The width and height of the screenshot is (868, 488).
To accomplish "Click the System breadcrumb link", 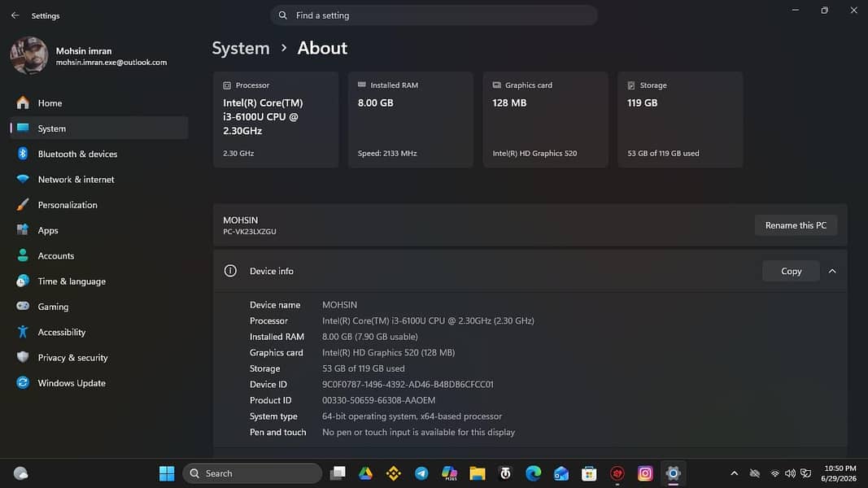I will pyautogui.click(x=241, y=48).
